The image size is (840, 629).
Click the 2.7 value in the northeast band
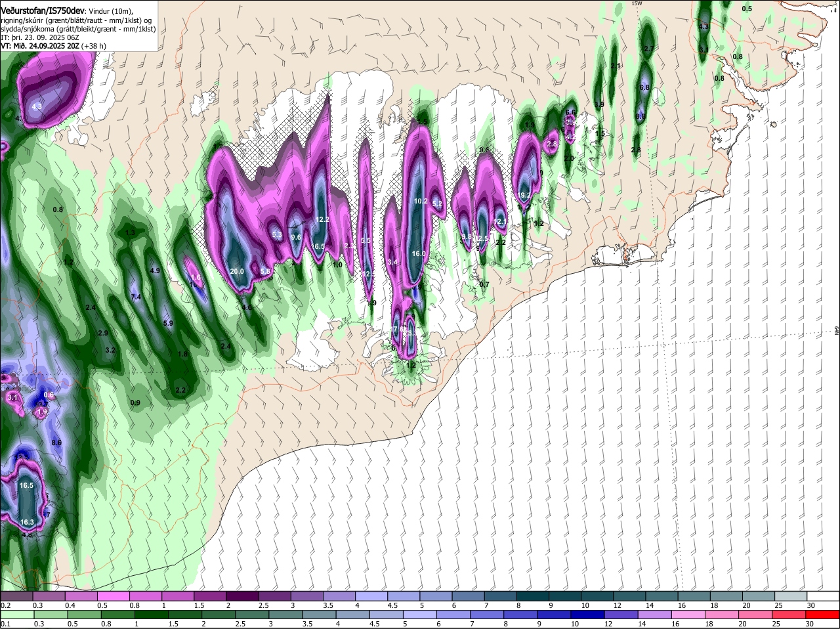(649, 49)
